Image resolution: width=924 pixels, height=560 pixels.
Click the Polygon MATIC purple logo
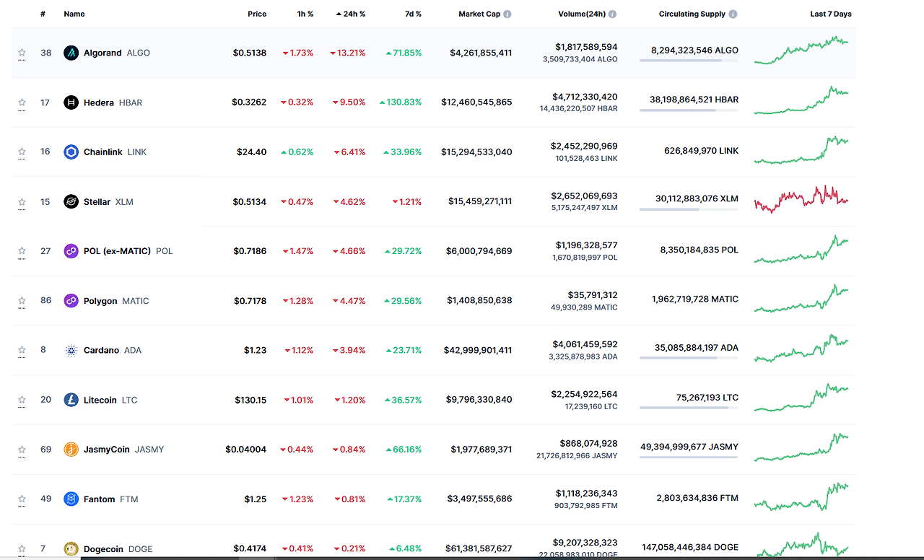[71, 301]
